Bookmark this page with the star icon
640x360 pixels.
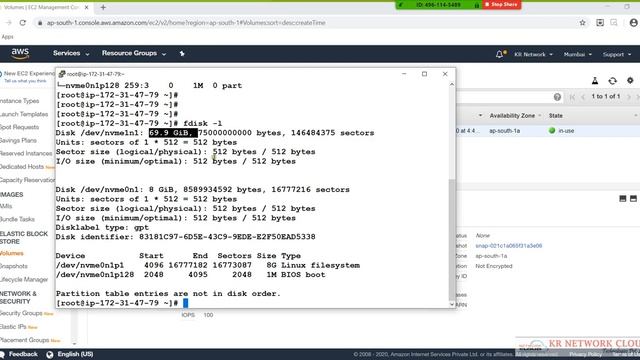(x=582, y=23)
